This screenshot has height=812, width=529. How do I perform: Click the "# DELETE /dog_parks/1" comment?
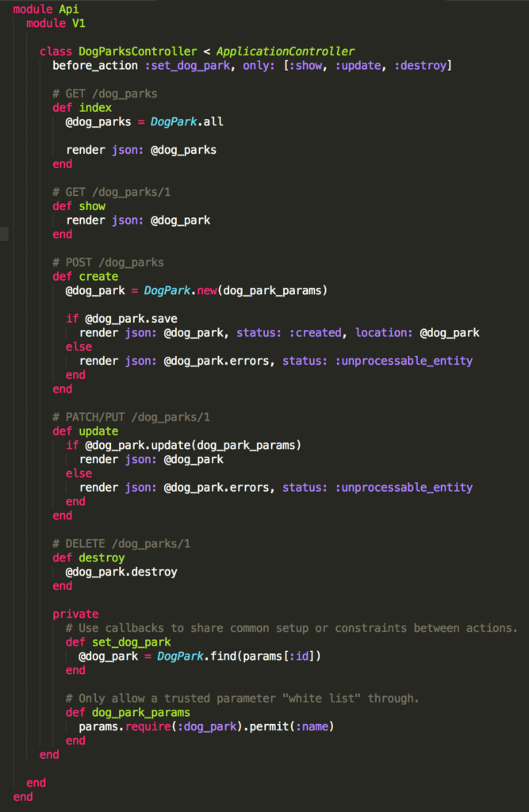(x=121, y=544)
